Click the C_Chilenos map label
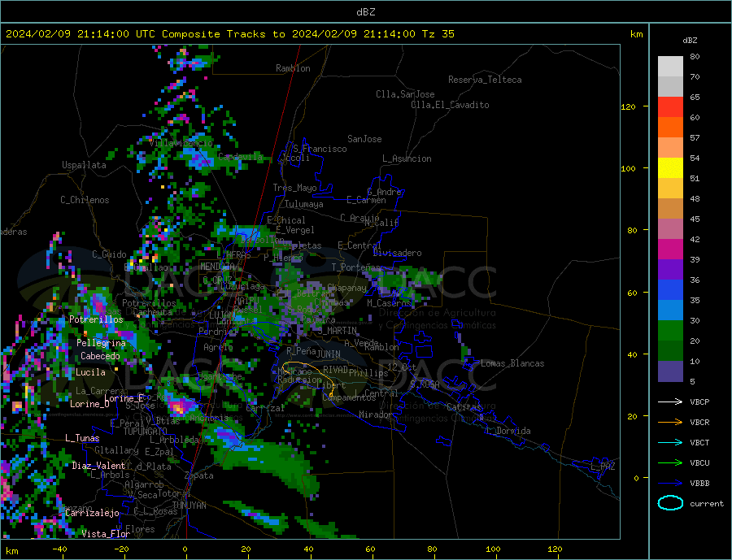 tap(85, 200)
